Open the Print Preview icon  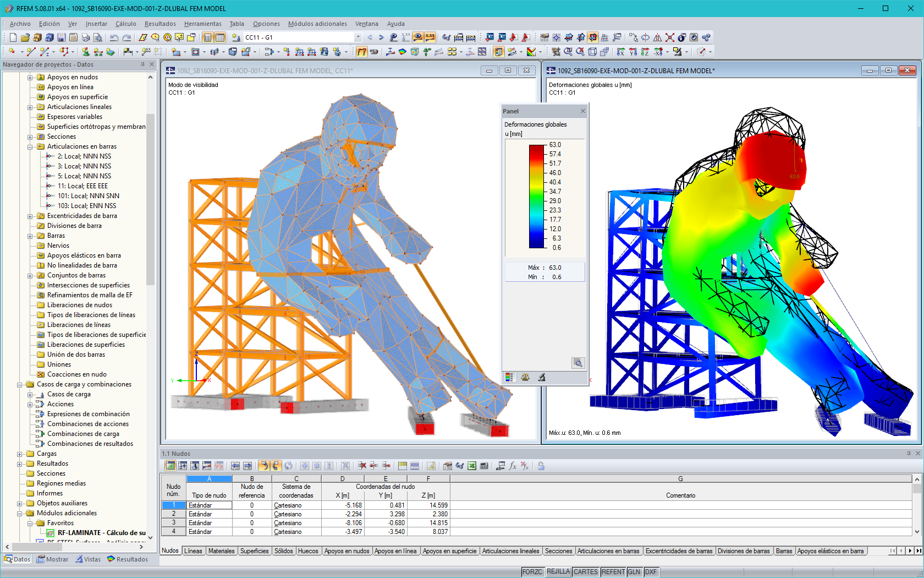[98, 37]
